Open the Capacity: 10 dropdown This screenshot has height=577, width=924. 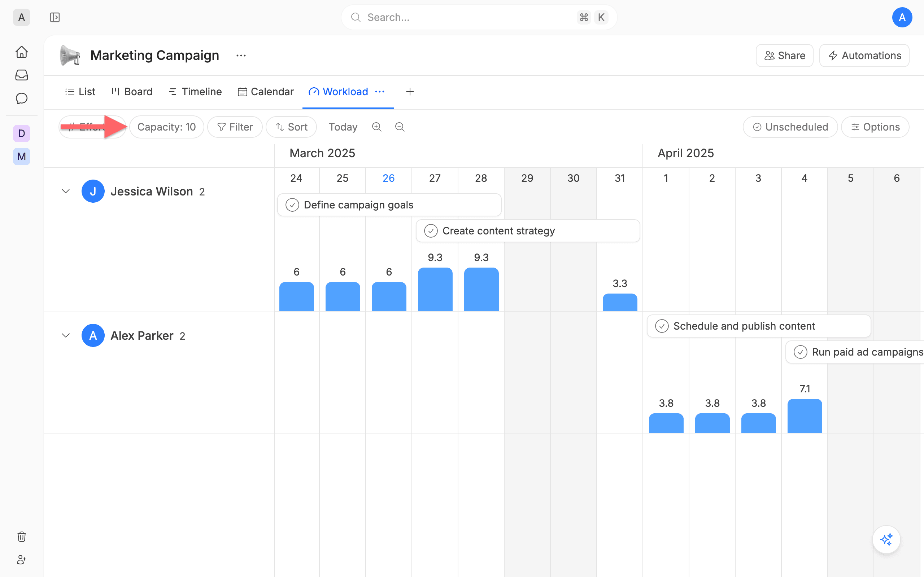tap(166, 127)
